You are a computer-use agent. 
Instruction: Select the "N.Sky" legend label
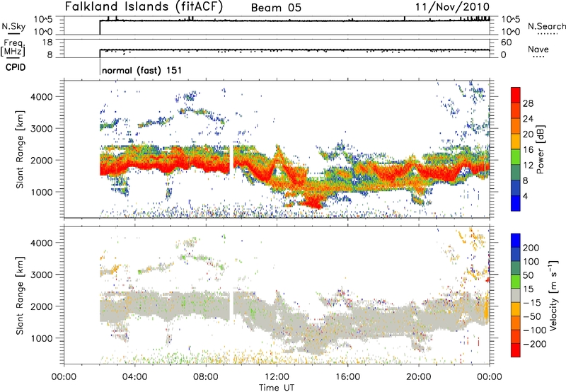13,26
